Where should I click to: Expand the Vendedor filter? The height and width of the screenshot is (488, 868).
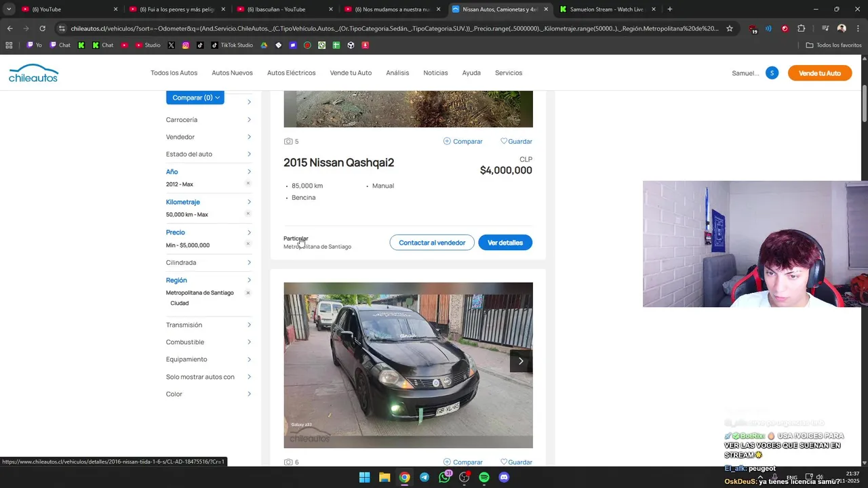click(x=209, y=137)
